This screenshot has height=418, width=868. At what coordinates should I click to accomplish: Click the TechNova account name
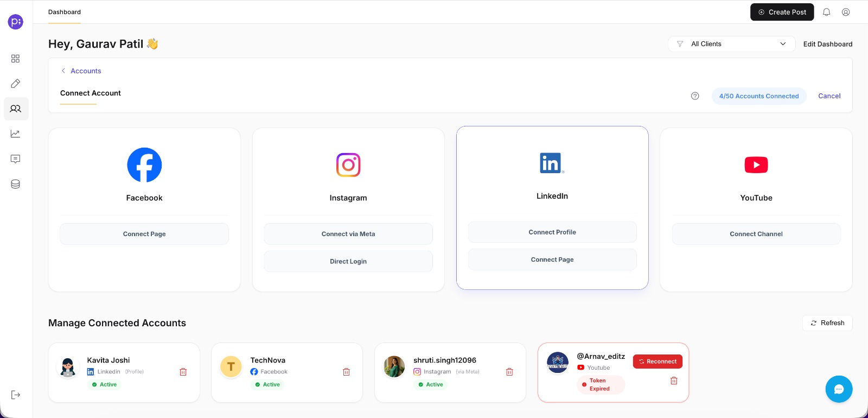pyautogui.click(x=267, y=360)
